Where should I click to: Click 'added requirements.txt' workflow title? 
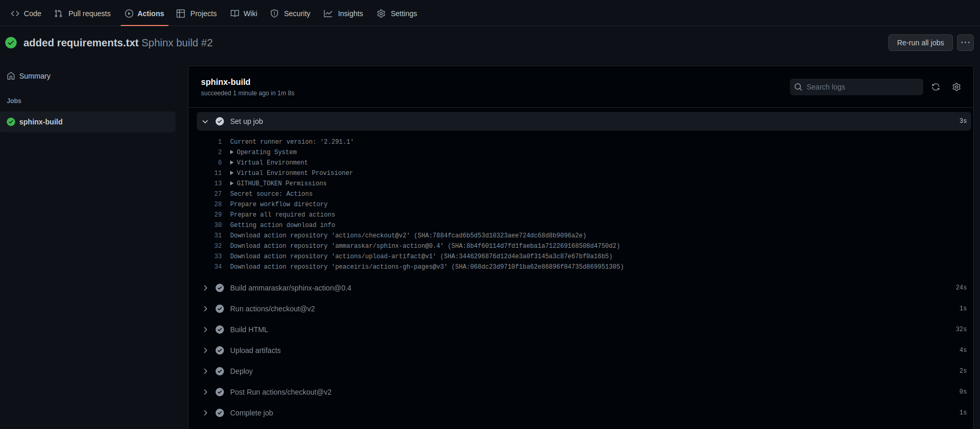coord(81,43)
